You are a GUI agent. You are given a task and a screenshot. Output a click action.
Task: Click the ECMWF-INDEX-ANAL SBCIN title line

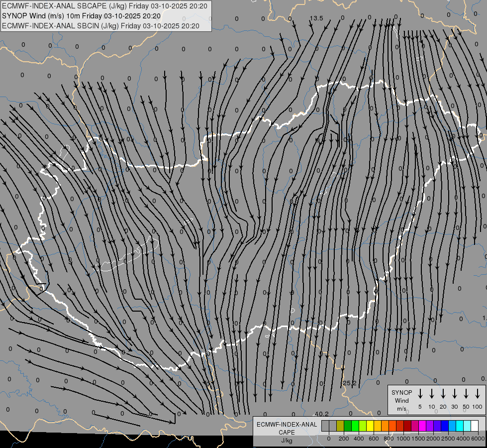click(100, 26)
